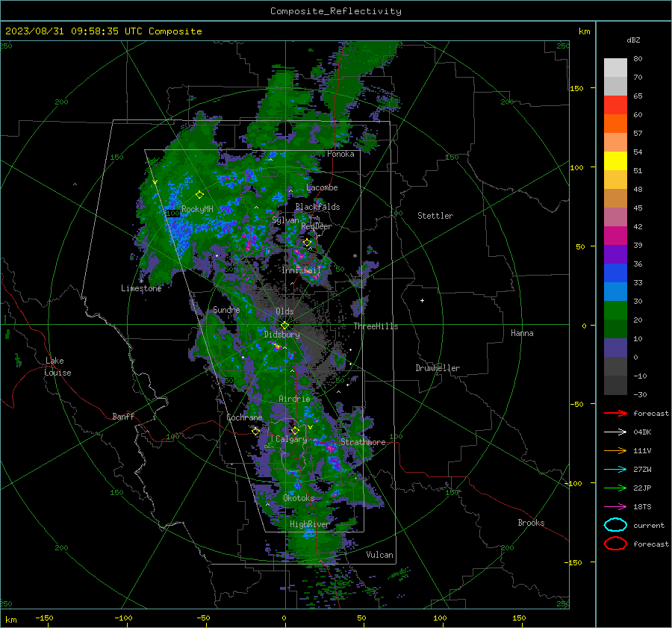Click the Stettler town label

tap(435, 216)
